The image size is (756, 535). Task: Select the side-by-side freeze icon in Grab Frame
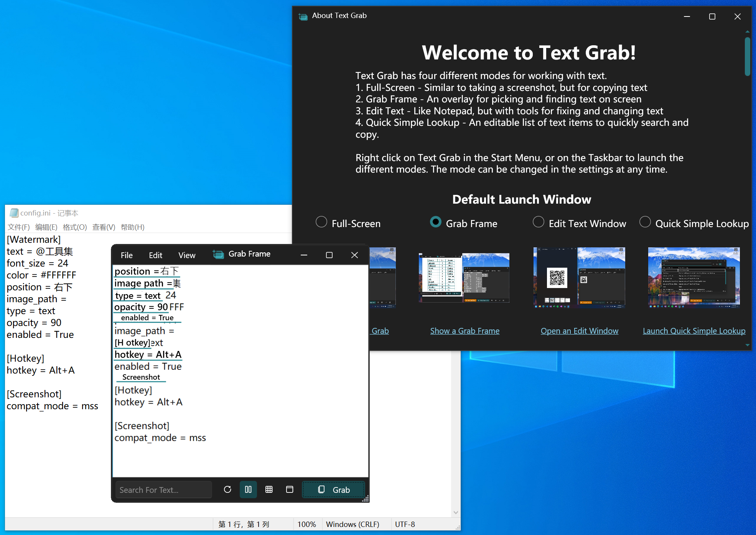[x=248, y=489]
